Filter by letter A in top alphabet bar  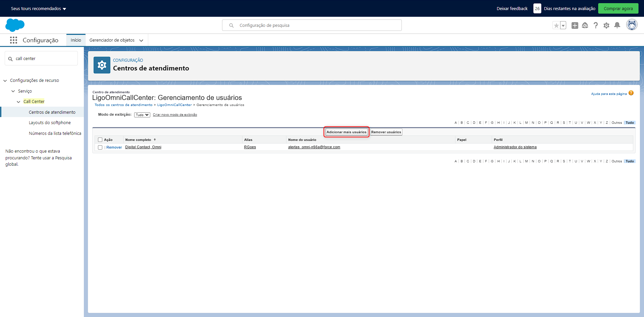[456, 123]
